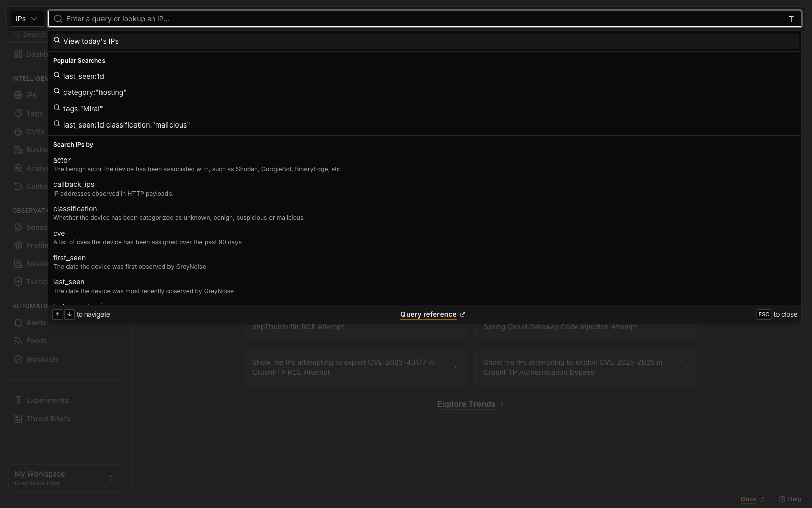Open CVEs bug icon in sidebar

(18, 132)
